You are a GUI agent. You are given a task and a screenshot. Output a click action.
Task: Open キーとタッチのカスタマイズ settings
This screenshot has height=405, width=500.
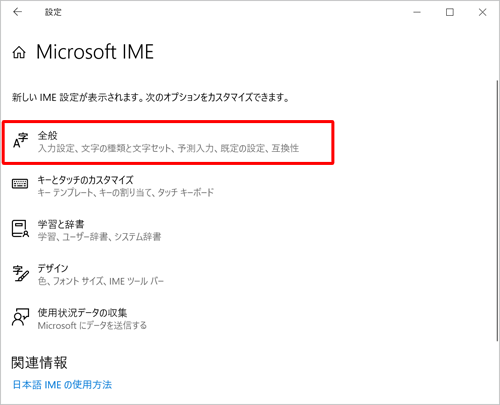(x=168, y=186)
